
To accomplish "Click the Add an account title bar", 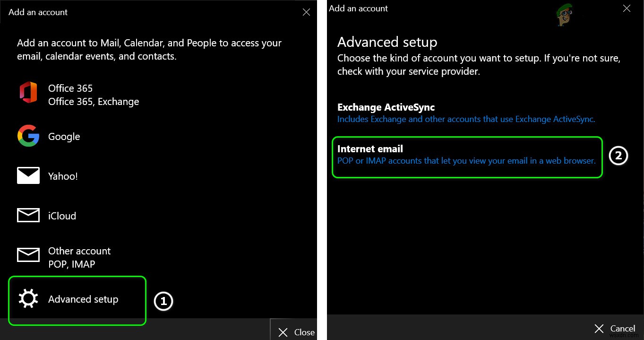I will click(38, 12).
